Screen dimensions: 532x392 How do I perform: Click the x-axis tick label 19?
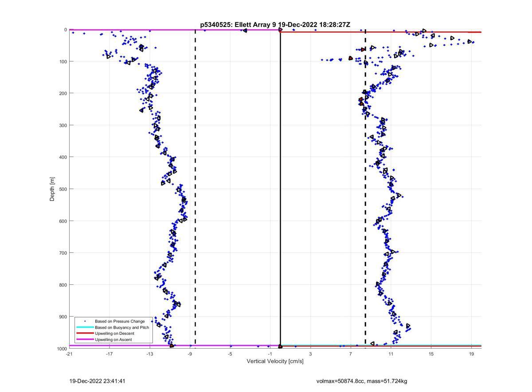coord(471,354)
